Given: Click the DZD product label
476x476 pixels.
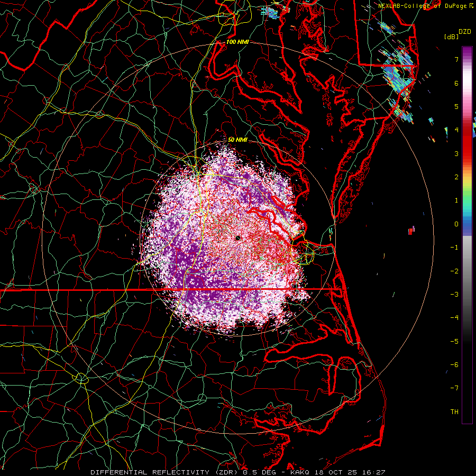Looking at the screenshot, I should click(x=465, y=32).
